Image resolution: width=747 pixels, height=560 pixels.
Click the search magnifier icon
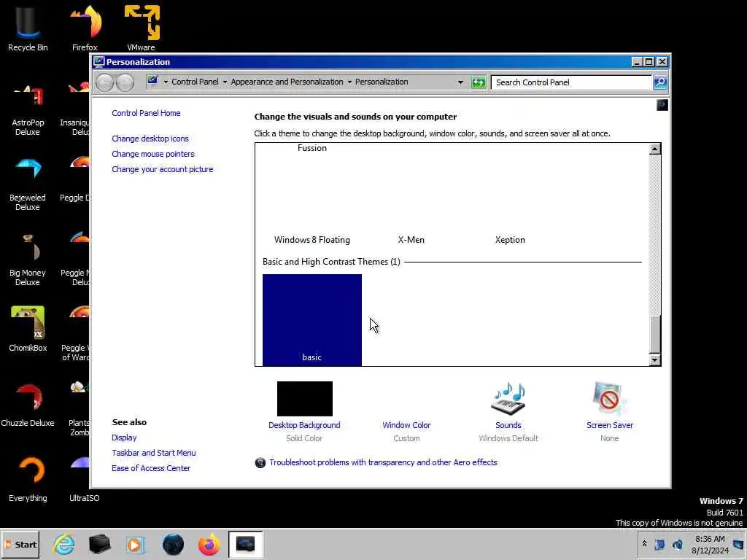[x=659, y=82]
